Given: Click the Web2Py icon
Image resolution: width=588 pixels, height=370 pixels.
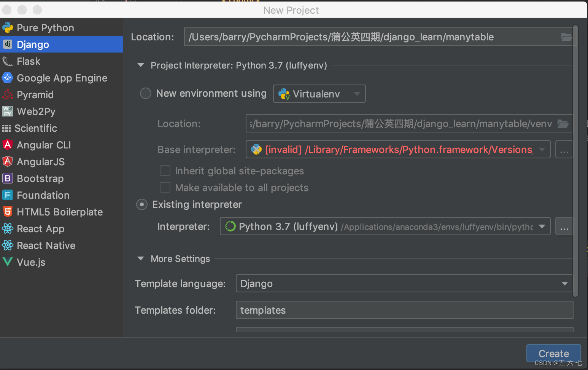Looking at the screenshot, I should click(x=8, y=111).
